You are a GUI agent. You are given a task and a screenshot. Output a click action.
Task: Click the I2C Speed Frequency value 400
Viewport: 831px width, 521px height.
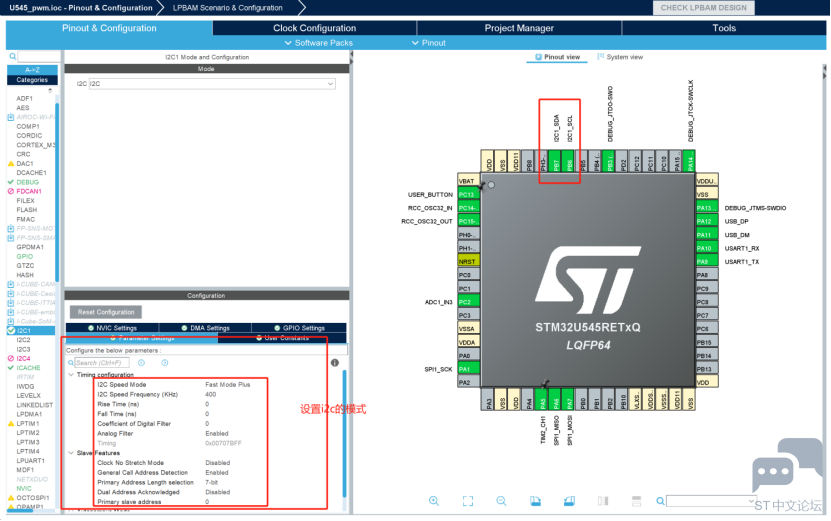tap(210, 395)
